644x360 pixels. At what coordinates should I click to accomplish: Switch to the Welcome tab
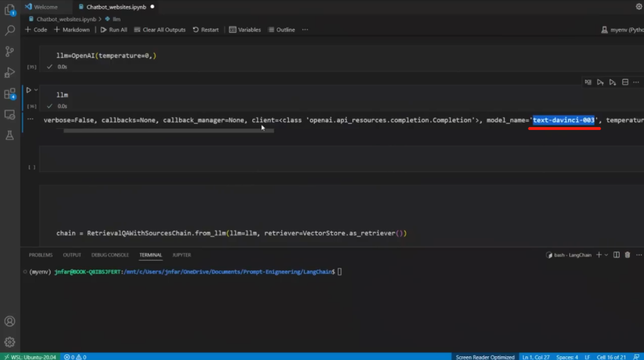45,7
